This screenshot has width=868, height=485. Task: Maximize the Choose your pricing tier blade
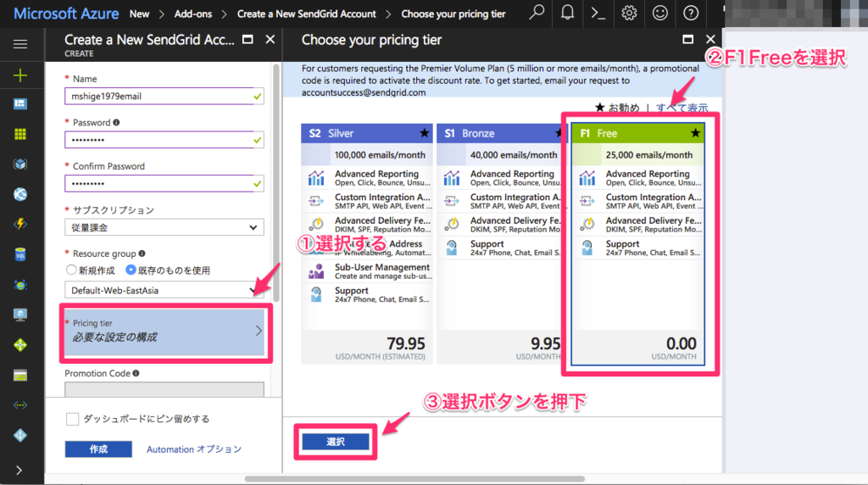pyautogui.click(x=687, y=39)
